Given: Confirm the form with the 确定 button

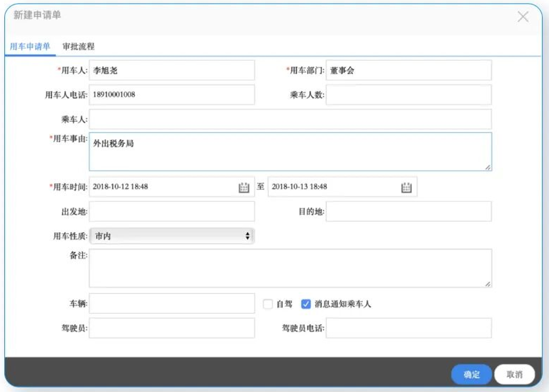Looking at the screenshot, I should pos(471,374).
